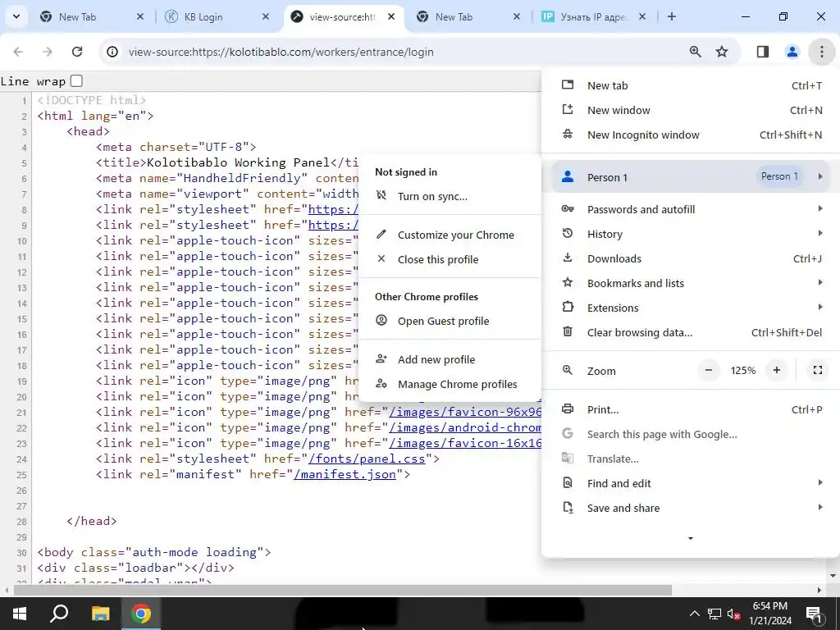
Task: Select New window menu item
Action: pos(691,111)
